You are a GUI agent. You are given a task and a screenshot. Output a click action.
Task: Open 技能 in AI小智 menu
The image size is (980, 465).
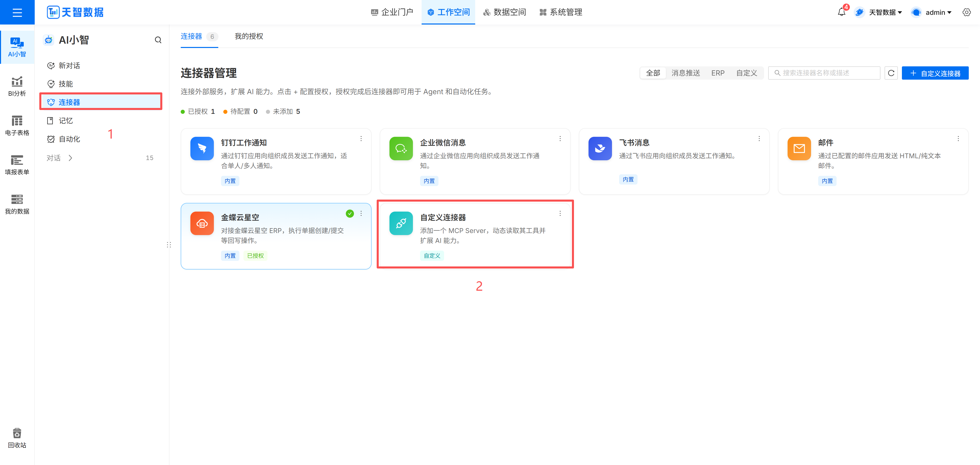point(60,84)
